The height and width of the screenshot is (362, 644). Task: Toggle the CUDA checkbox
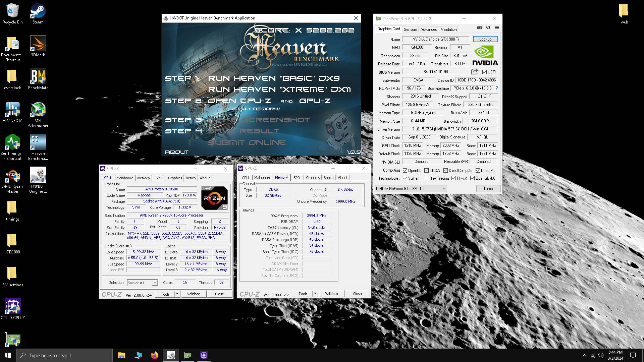(426, 171)
